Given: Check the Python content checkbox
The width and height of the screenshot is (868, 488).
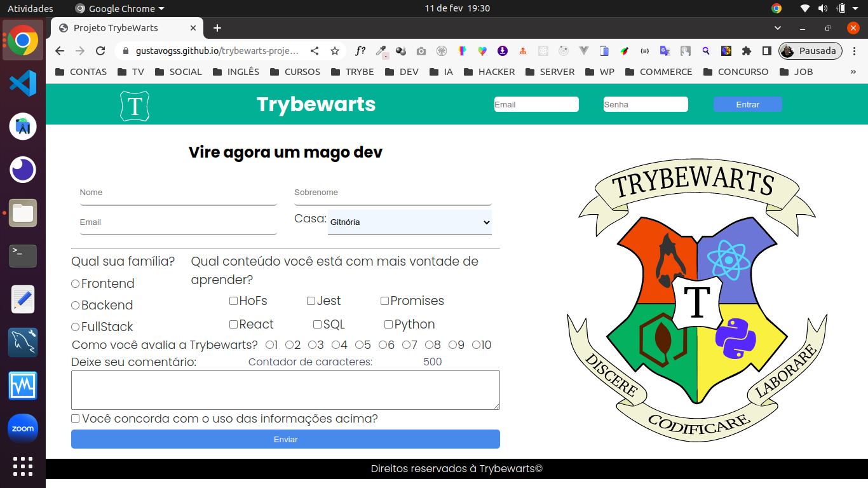Looking at the screenshot, I should click(388, 324).
